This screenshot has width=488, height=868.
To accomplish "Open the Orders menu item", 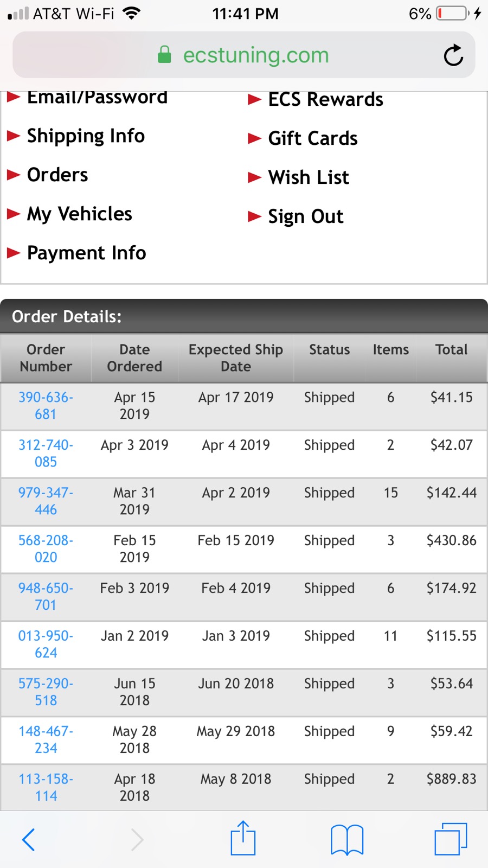I will [57, 175].
